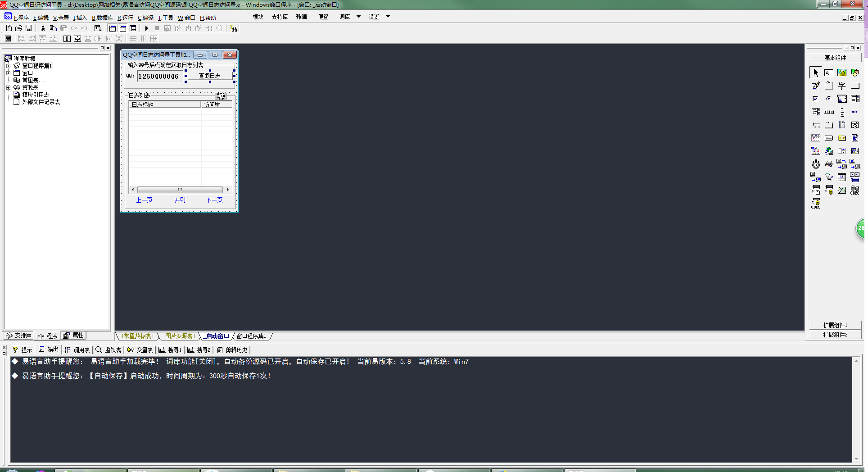Select the Printer component icon
This screenshot has width=868, height=472.
pyautogui.click(x=829, y=164)
